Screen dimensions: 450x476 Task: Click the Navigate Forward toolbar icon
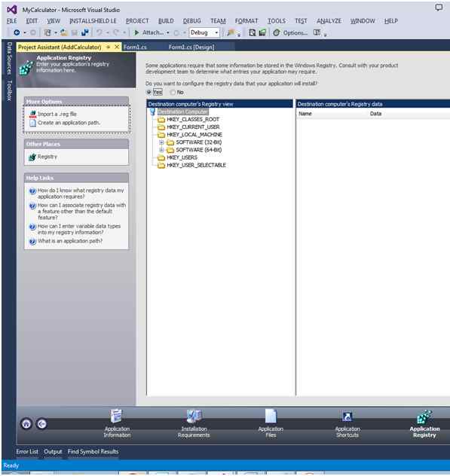click(x=33, y=32)
